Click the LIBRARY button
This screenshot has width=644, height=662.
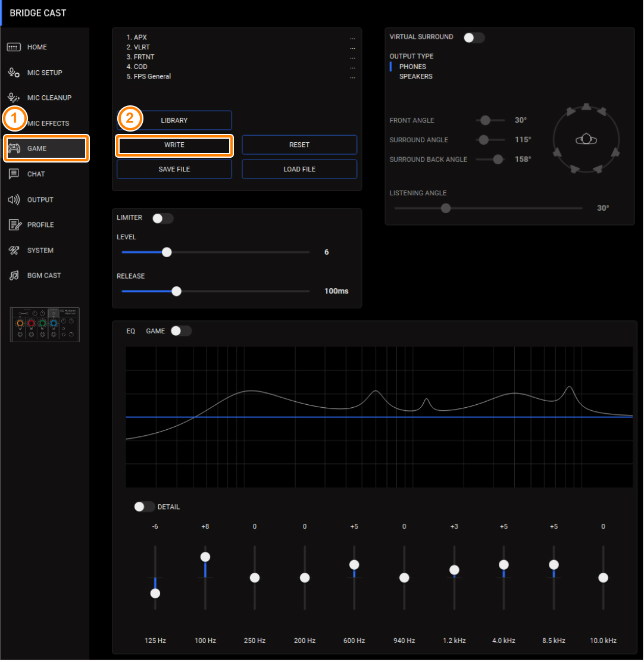[x=174, y=120]
